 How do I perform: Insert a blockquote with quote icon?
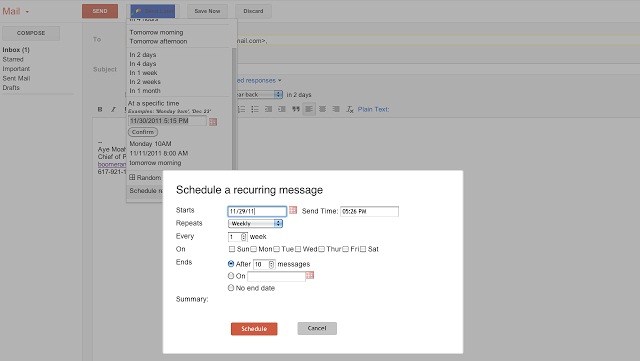click(296, 109)
